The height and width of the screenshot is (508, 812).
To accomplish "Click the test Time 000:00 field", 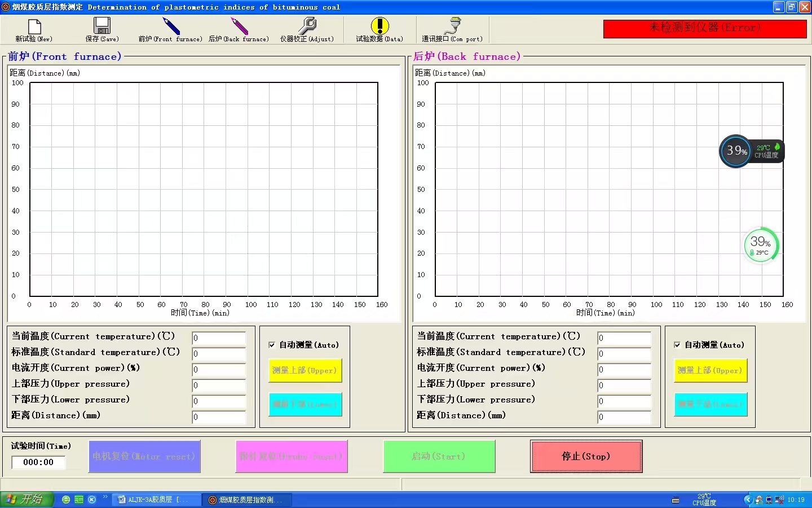I will coord(38,462).
